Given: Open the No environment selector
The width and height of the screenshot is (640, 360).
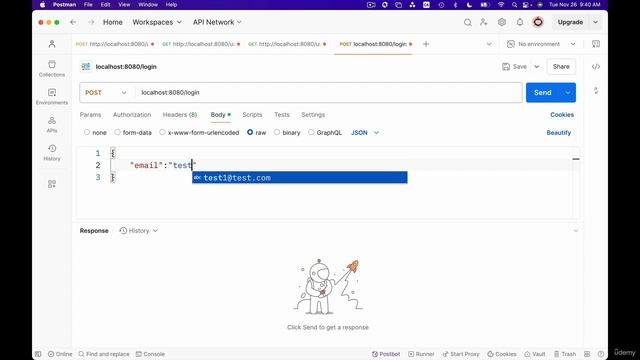Looking at the screenshot, I should [x=541, y=44].
